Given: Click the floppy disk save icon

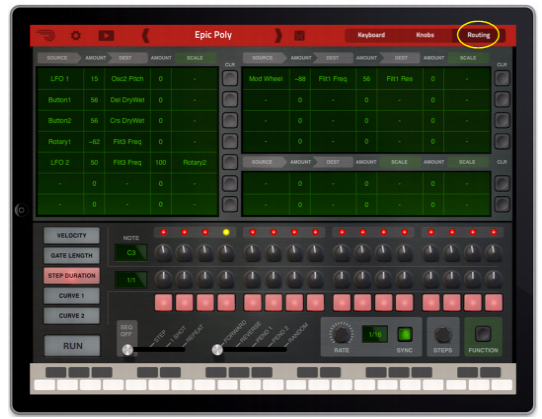Looking at the screenshot, I should [299, 36].
